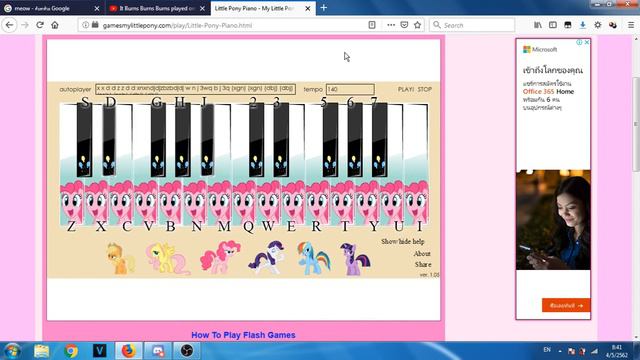Tap the white key labeled M
This screenshot has width=640, height=360.
click(x=220, y=202)
